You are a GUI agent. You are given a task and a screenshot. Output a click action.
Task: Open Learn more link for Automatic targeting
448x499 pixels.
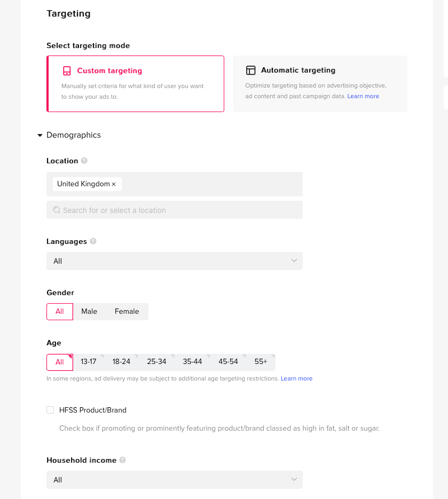[363, 96]
